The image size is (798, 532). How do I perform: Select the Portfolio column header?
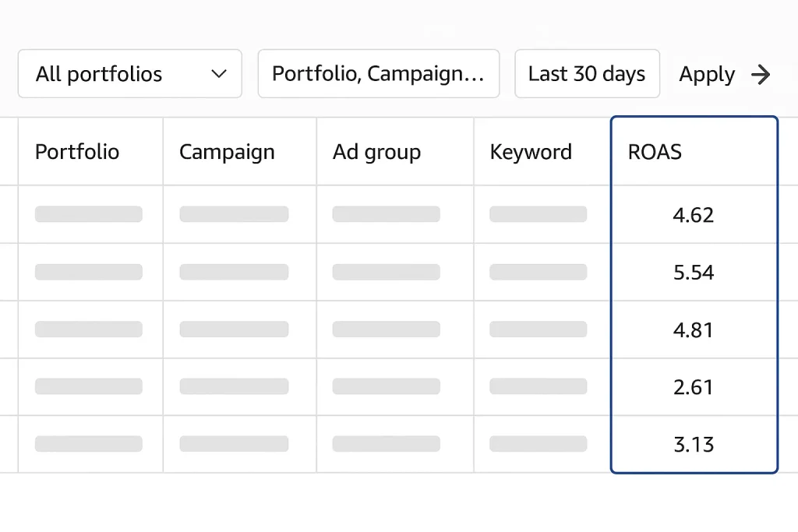pyautogui.click(x=77, y=152)
